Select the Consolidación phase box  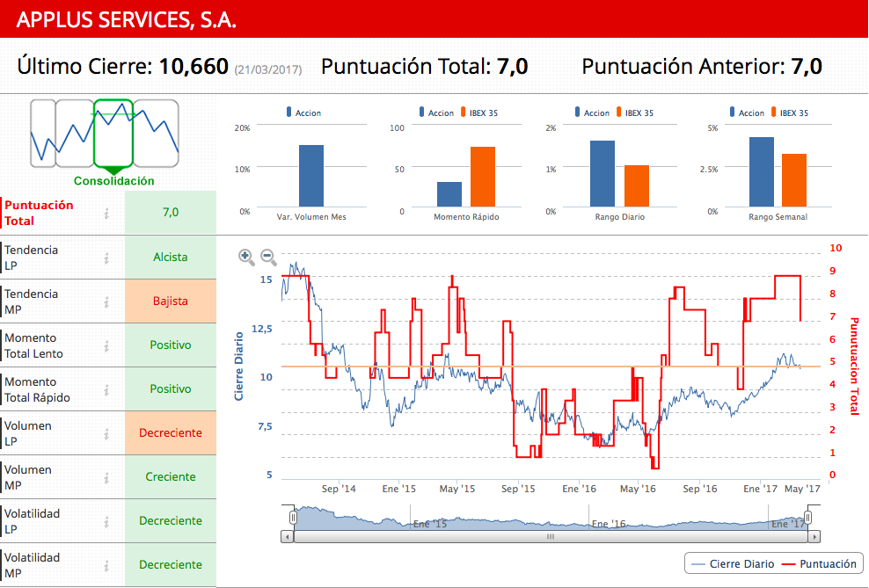(x=113, y=134)
